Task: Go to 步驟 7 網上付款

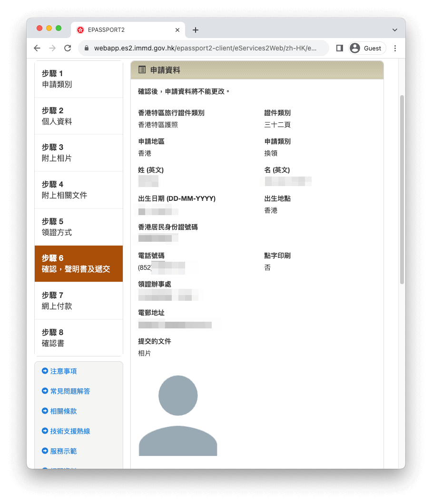Action: click(79, 300)
